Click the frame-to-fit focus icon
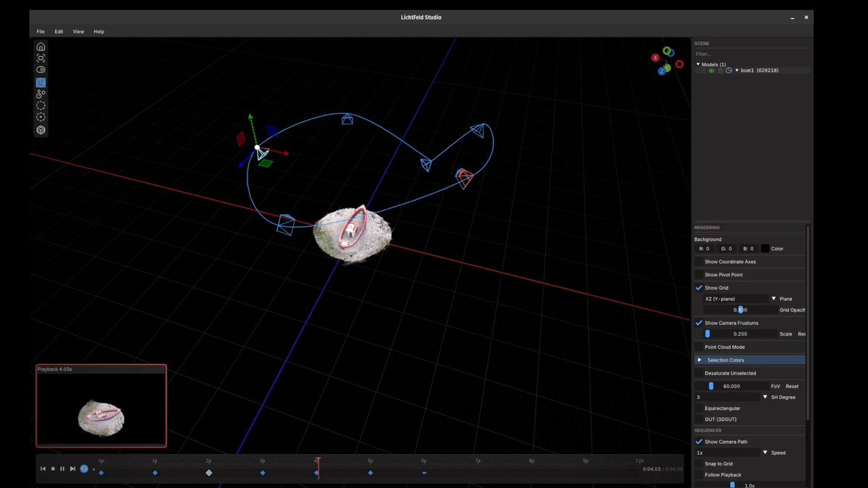This screenshot has width=868, height=488. [41, 58]
